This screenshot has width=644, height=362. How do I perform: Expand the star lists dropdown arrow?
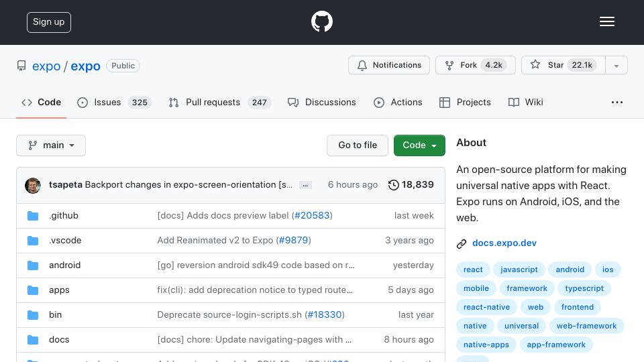tap(616, 66)
